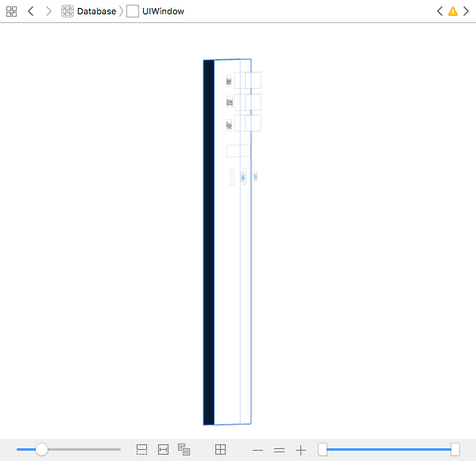Select the dark blue layer in hierarchy

tap(209, 242)
